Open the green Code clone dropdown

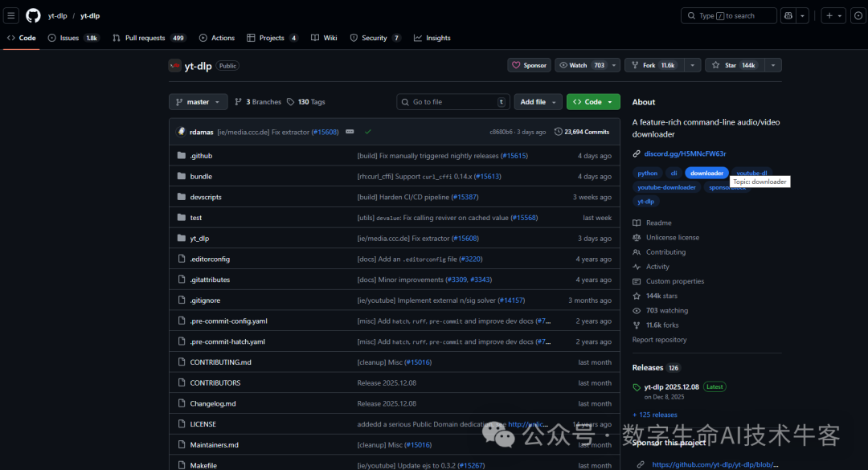tap(593, 102)
